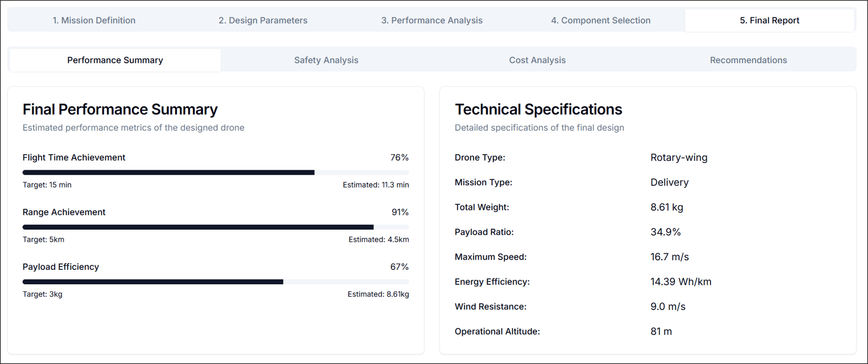The width and height of the screenshot is (868, 364).
Task: Click the Flight Time Achievement progress bar
Action: coord(216,172)
